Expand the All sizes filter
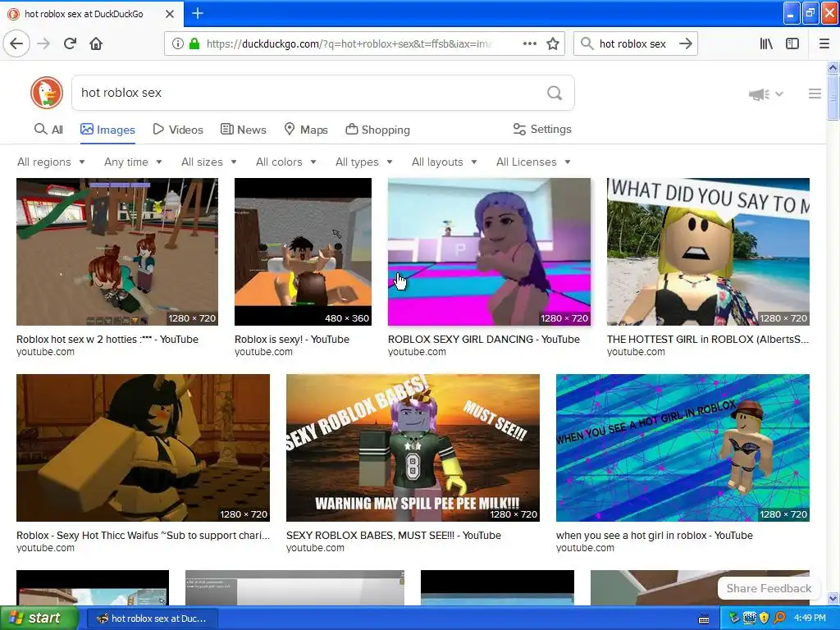The width and height of the screenshot is (840, 630). 209,162
